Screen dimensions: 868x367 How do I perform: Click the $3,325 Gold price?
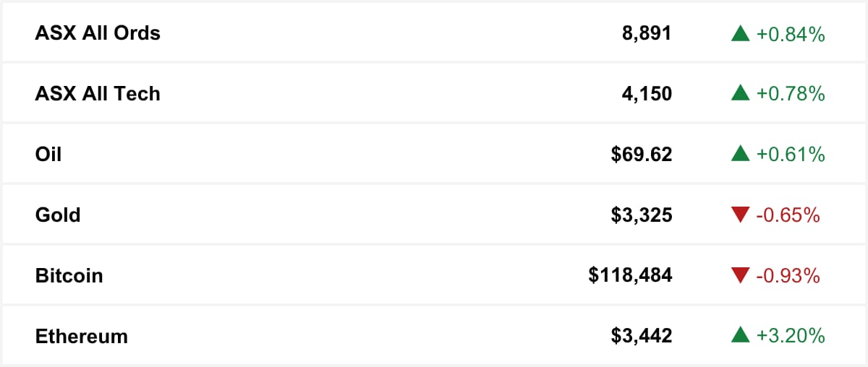(x=641, y=215)
